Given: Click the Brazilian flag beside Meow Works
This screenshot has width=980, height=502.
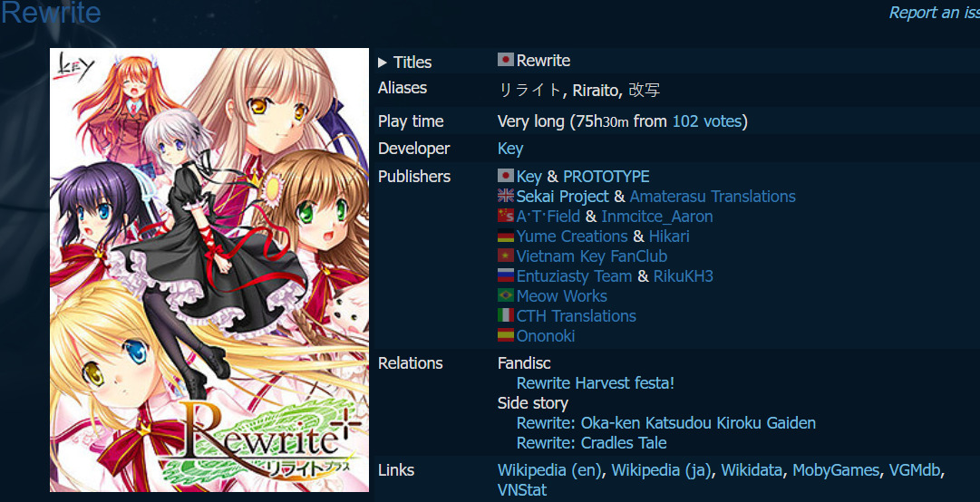Looking at the screenshot, I should [506, 296].
